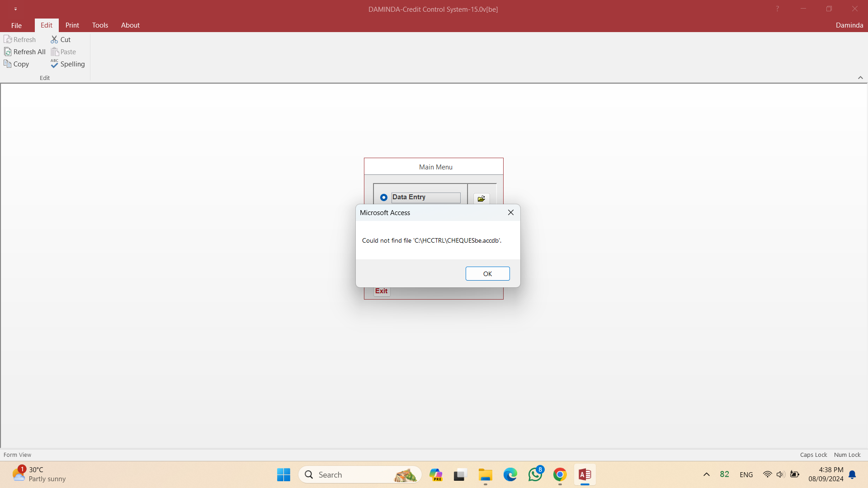
Task: Open the File menu tab
Action: coord(16,25)
